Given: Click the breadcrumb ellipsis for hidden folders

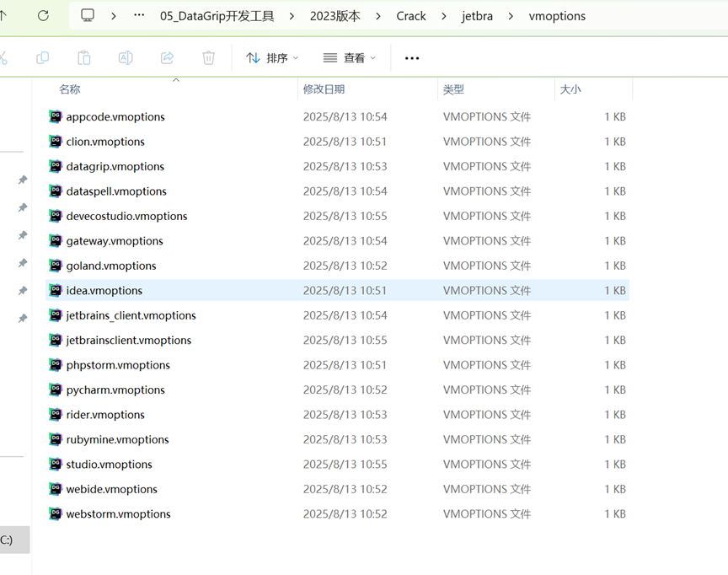Looking at the screenshot, I should tap(139, 15).
